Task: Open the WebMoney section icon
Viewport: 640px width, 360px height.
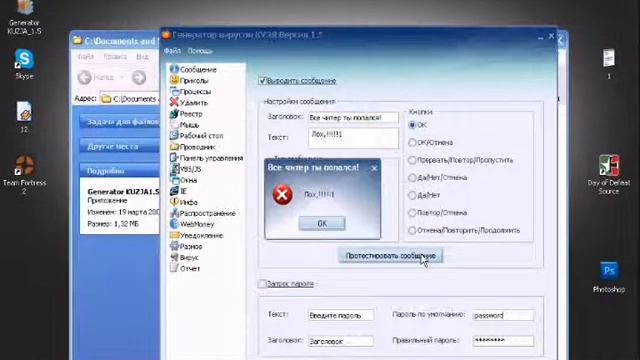Action: [x=174, y=224]
